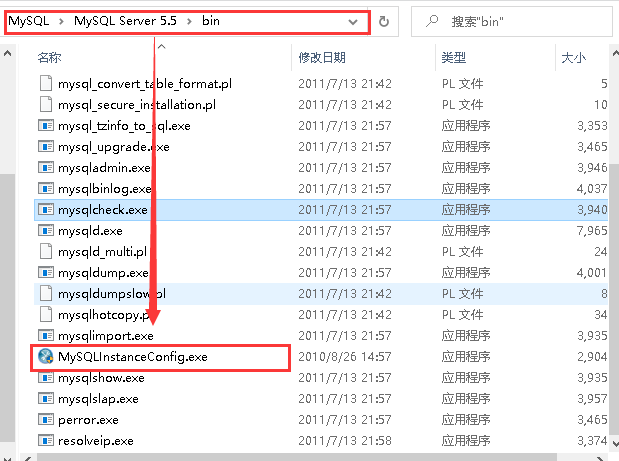Click the MySQLInstanceConfig.exe wizard icon
619x461 pixels.
46,356
